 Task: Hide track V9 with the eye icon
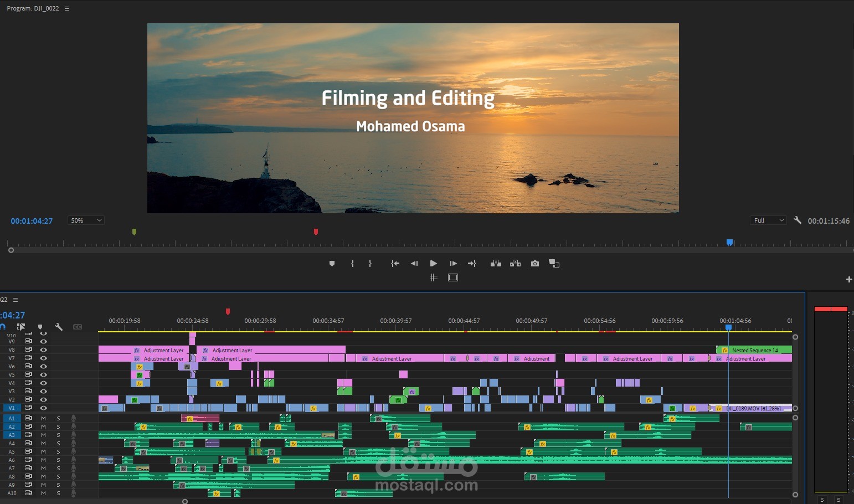coord(43,342)
